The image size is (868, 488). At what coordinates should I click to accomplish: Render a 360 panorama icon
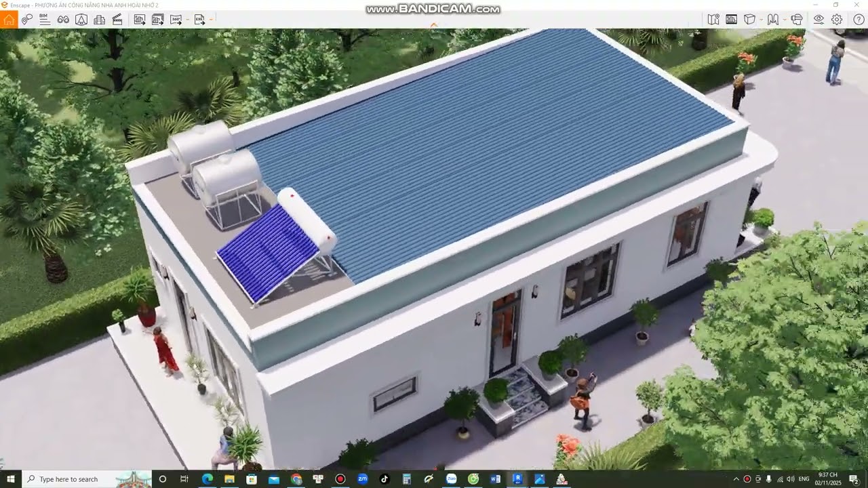[x=175, y=20]
